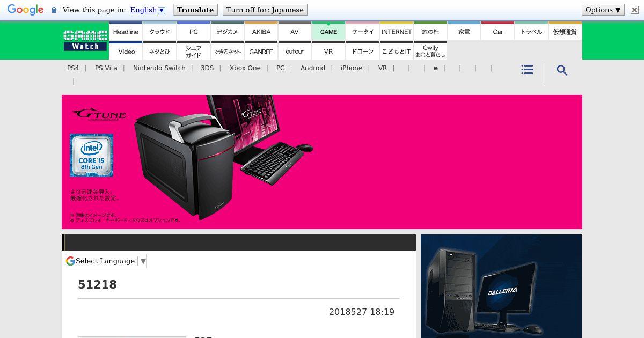Open the Headline tab

click(x=126, y=32)
